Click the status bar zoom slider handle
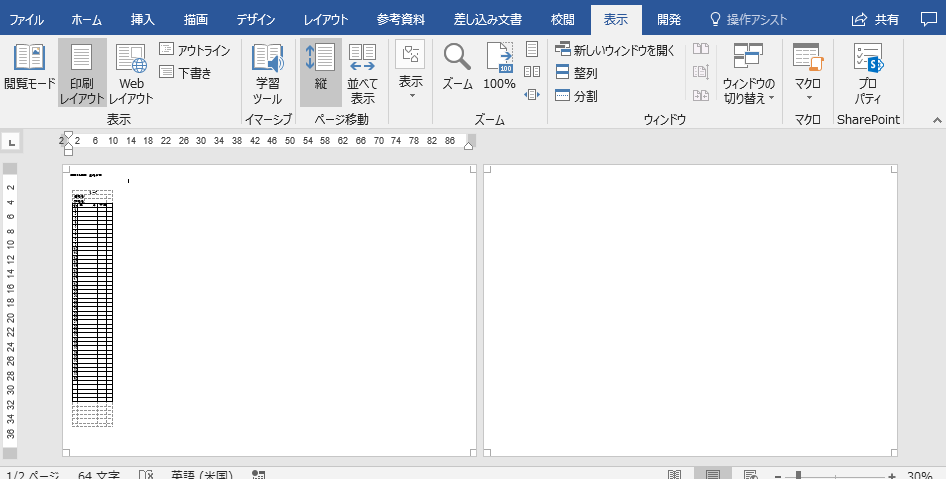946x479 pixels. (x=799, y=476)
